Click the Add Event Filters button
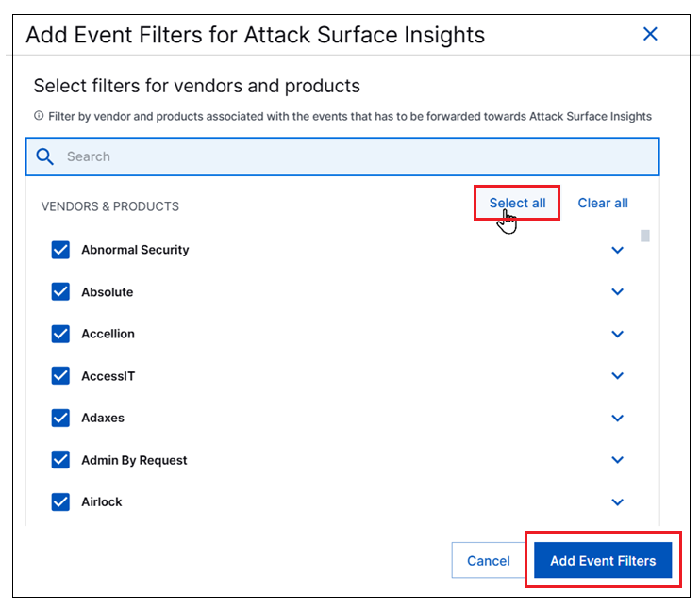700x608 pixels. click(x=603, y=561)
